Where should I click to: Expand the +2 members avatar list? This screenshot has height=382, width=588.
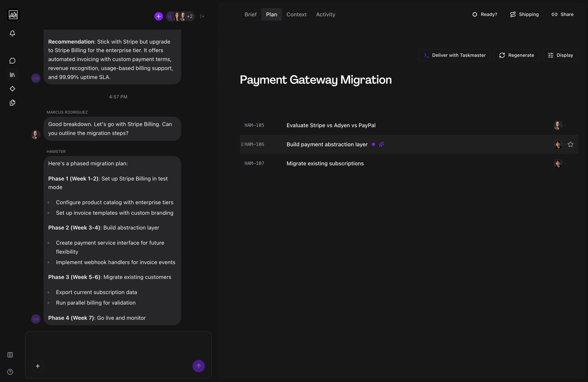click(x=190, y=16)
